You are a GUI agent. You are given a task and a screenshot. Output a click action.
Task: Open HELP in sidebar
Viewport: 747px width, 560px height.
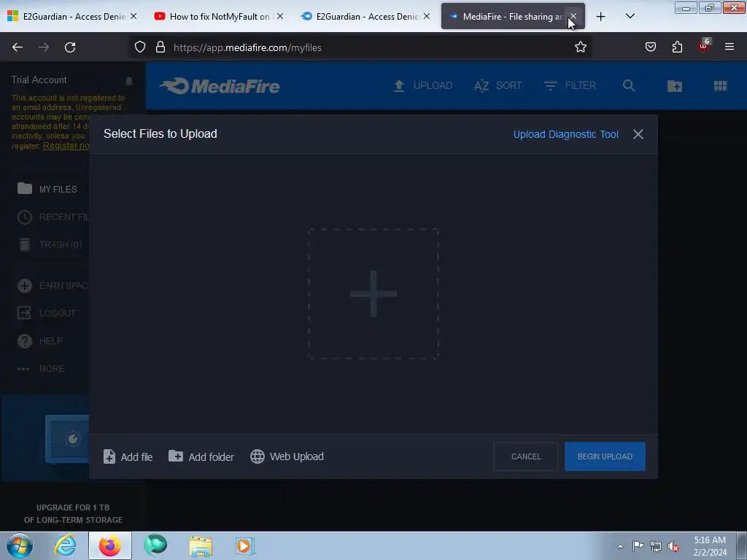[40, 341]
